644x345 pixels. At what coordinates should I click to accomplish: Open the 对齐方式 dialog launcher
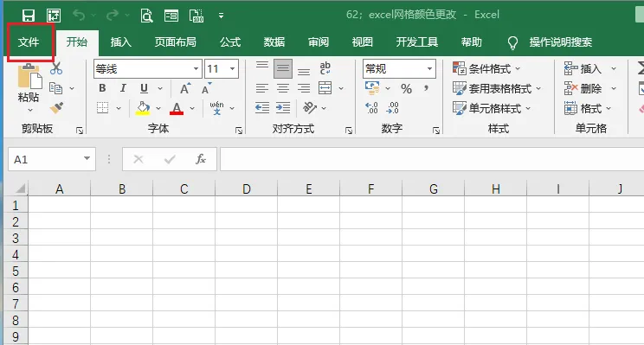click(349, 131)
